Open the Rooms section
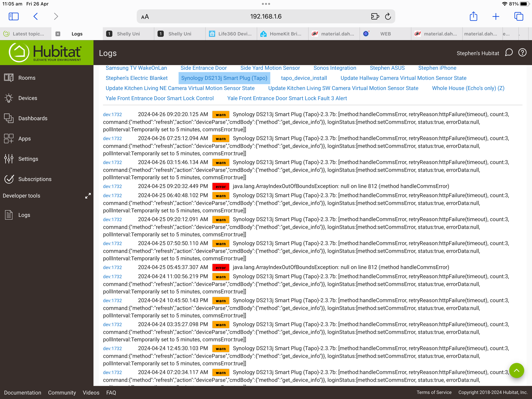The image size is (532, 399). pyautogui.click(x=27, y=78)
